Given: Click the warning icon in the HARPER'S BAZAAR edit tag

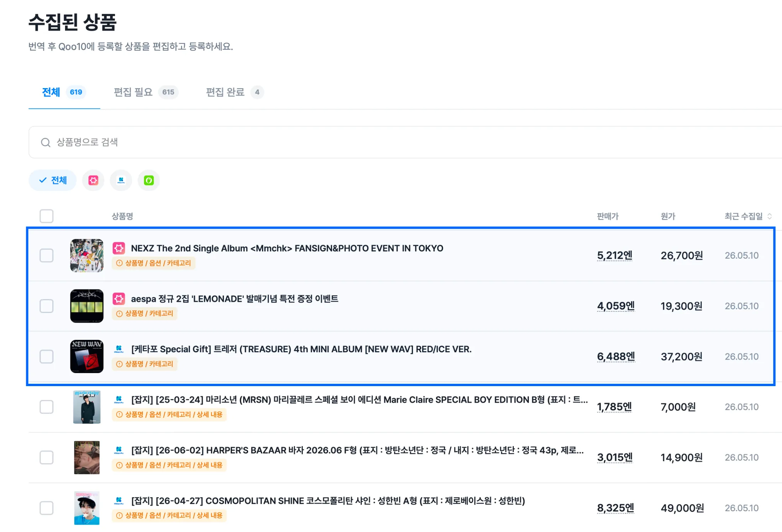Looking at the screenshot, I should [119, 465].
